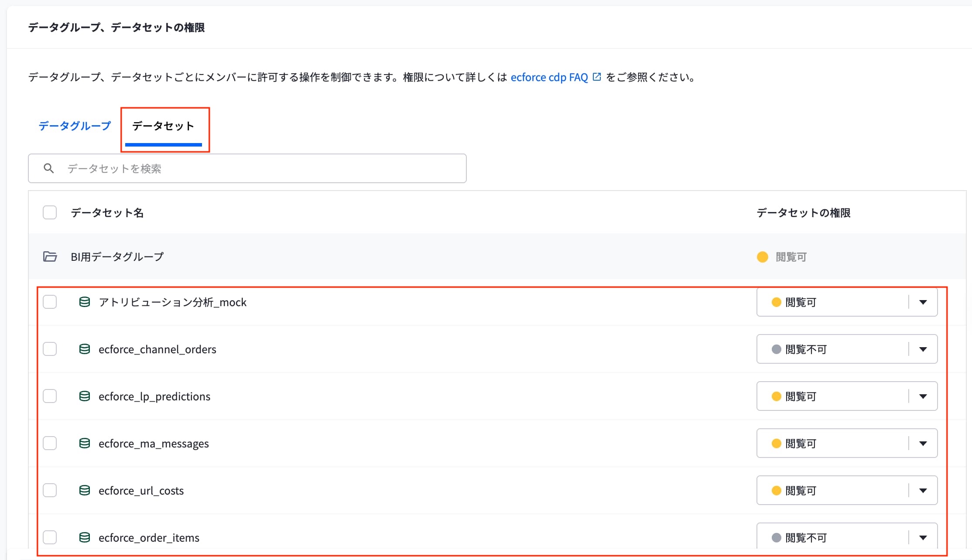Enable the checkbox for ecforce_ma_messages
972x560 pixels.
click(x=50, y=443)
